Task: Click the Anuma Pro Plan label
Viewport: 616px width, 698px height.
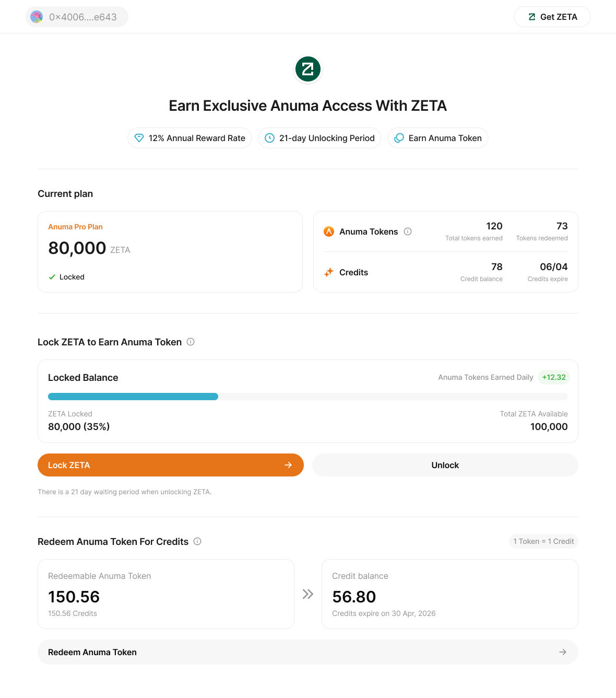Action: tap(75, 227)
